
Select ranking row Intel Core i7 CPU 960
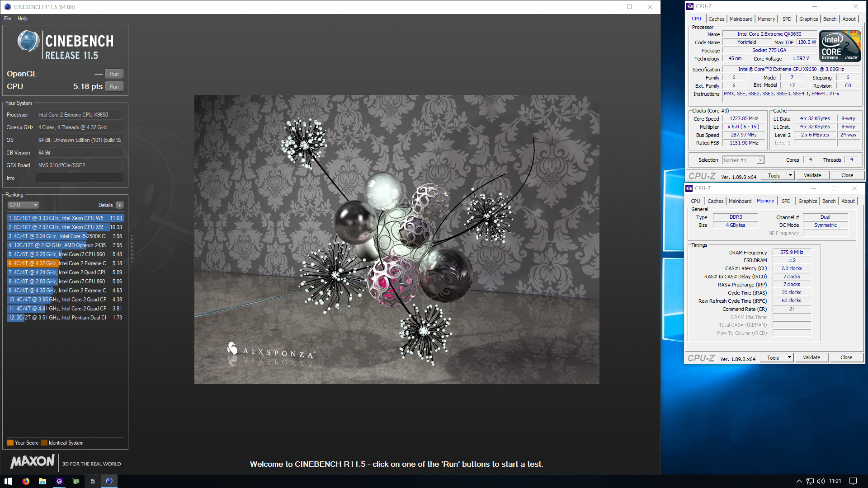point(65,254)
